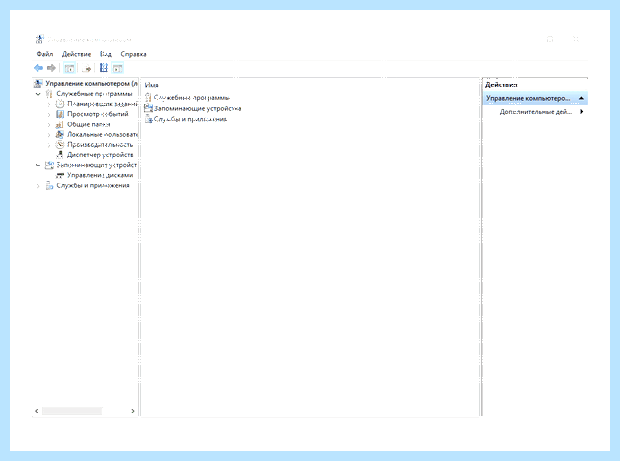Image resolution: width=620 pixels, height=461 pixels.
Task: Expand the Просмотр событий node
Action: (x=49, y=115)
